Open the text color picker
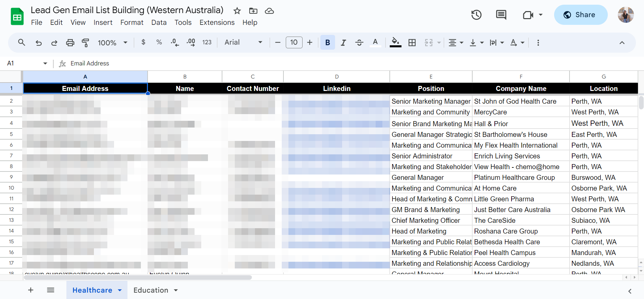644x299 pixels. click(375, 43)
